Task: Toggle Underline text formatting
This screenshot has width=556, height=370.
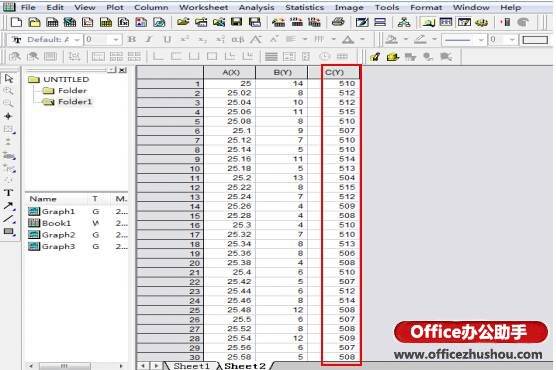Action: (x=167, y=39)
